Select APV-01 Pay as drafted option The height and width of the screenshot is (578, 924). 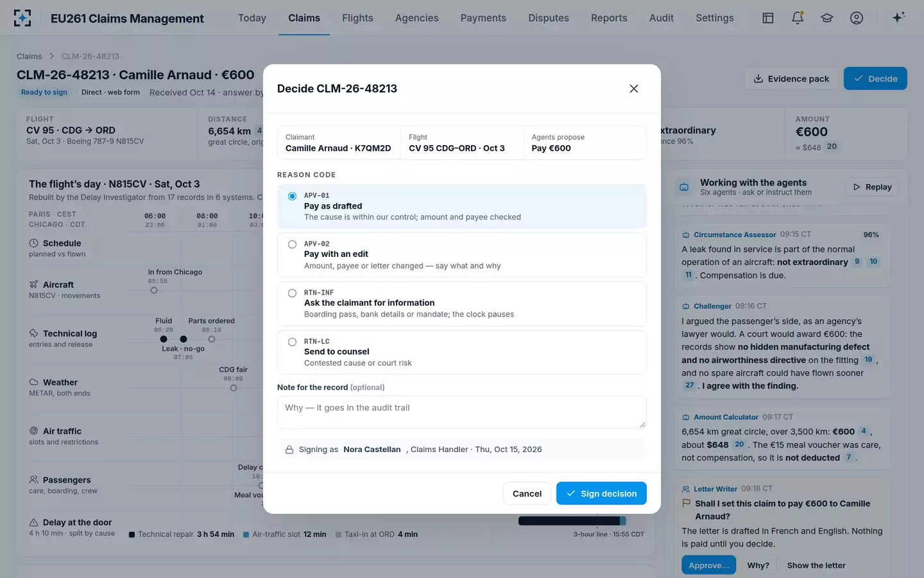[x=462, y=206]
